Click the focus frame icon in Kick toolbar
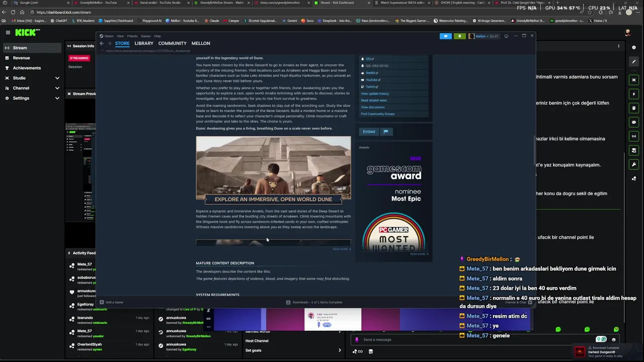 (x=634, y=80)
